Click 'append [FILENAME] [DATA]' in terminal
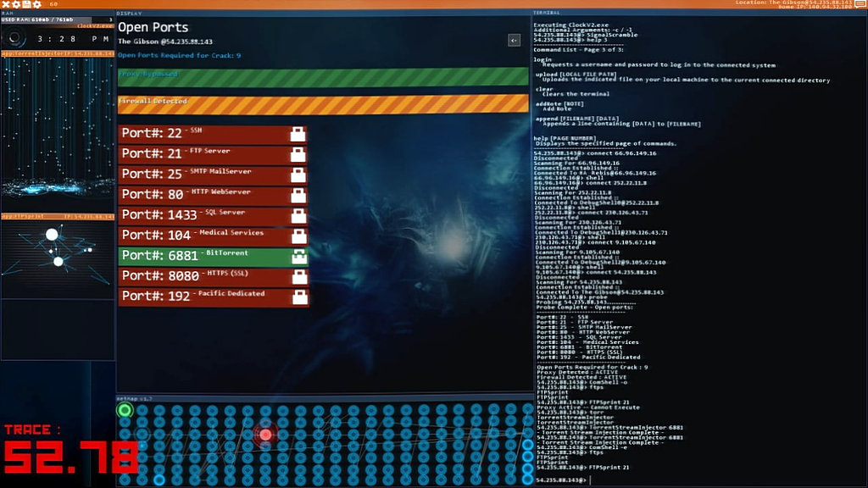Viewport: 868px width, 488px height. (576, 119)
